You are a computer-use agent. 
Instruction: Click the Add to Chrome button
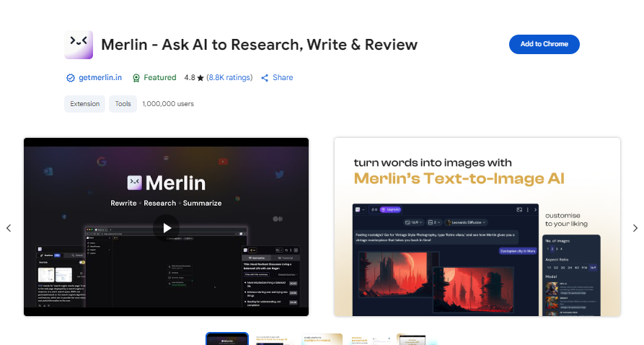click(544, 44)
